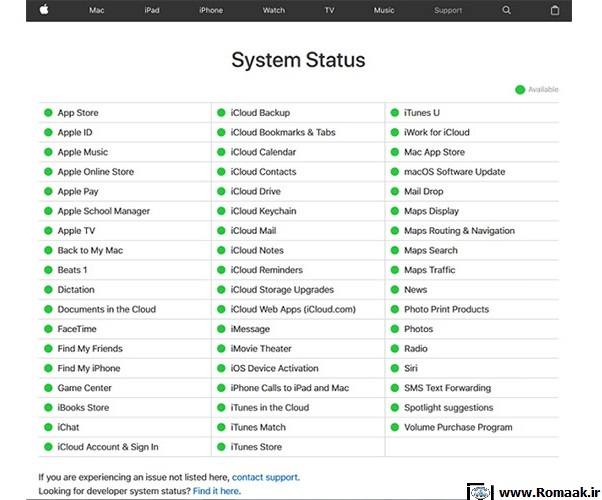Select the Dictation entry
This screenshot has height=500, width=602.
tap(76, 290)
